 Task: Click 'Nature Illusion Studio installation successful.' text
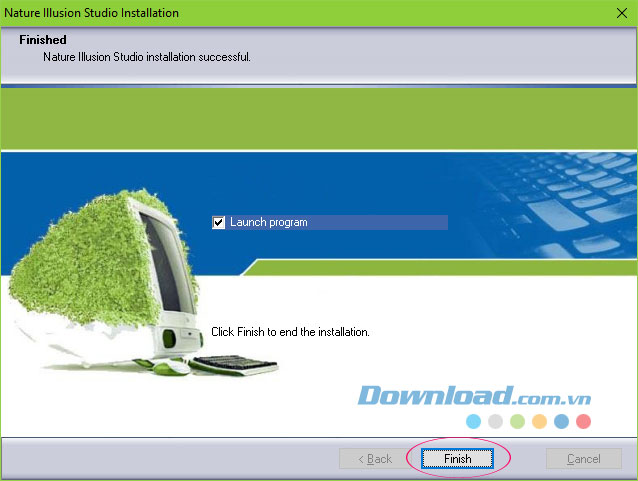tap(147, 57)
